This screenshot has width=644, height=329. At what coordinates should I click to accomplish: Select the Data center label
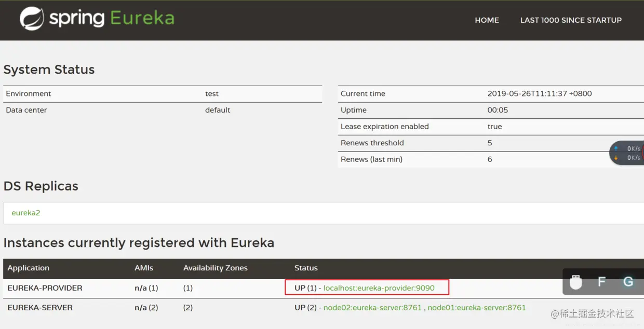26,110
